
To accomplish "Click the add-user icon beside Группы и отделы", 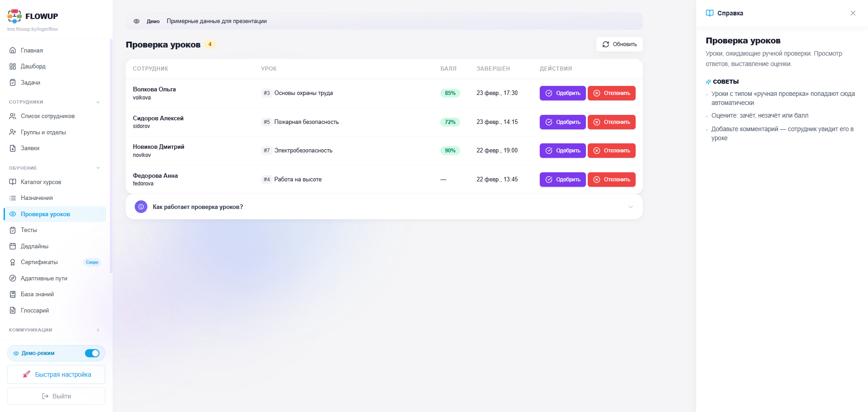I will point(13,132).
